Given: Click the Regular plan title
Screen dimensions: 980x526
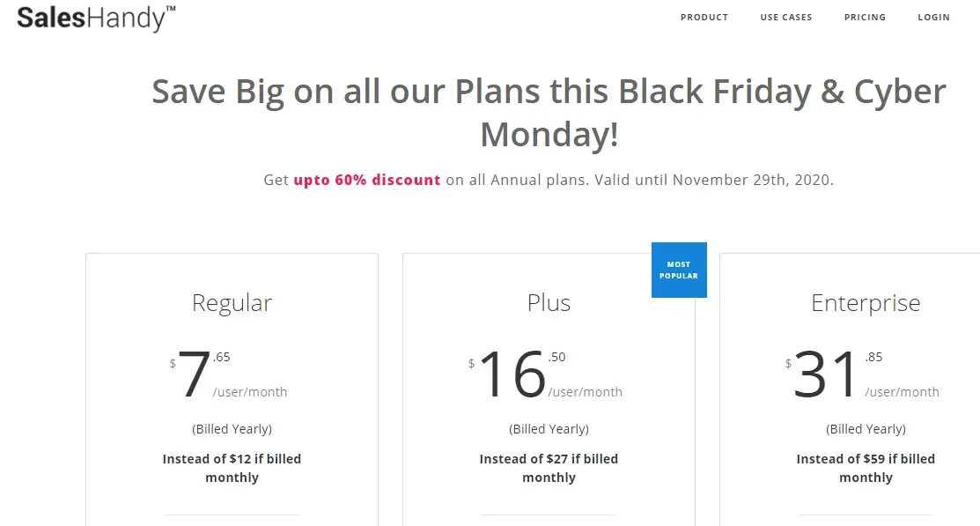Looking at the screenshot, I should [x=232, y=302].
